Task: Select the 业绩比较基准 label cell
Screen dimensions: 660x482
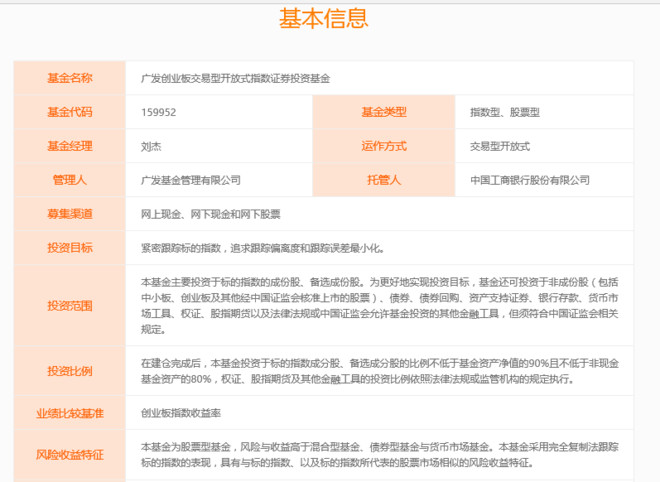Action: click(69, 413)
